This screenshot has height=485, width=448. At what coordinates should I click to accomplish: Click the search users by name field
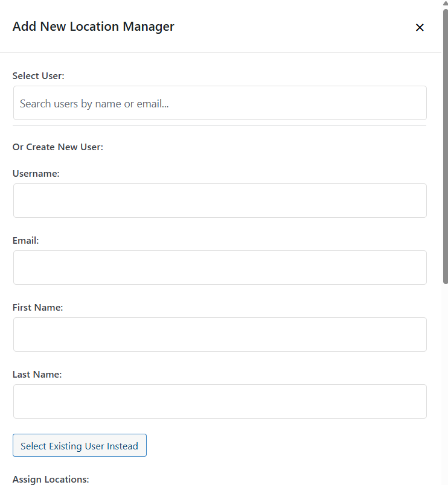[x=220, y=103]
